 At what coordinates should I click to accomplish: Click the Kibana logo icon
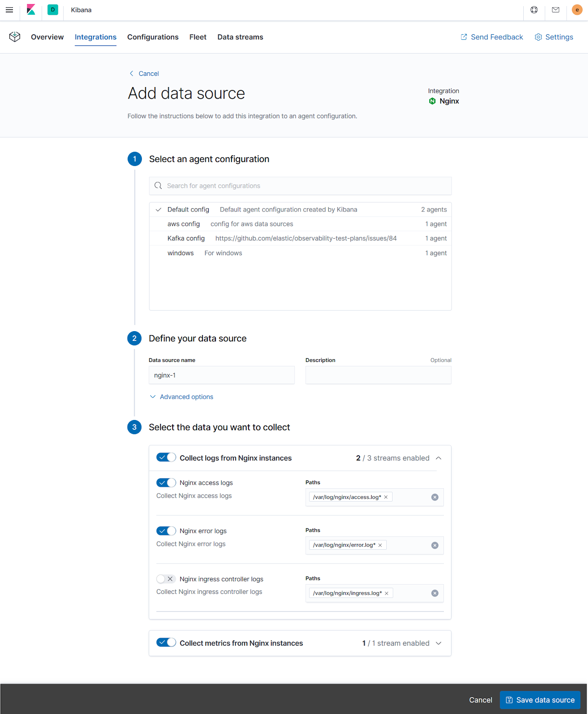tap(31, 10)
